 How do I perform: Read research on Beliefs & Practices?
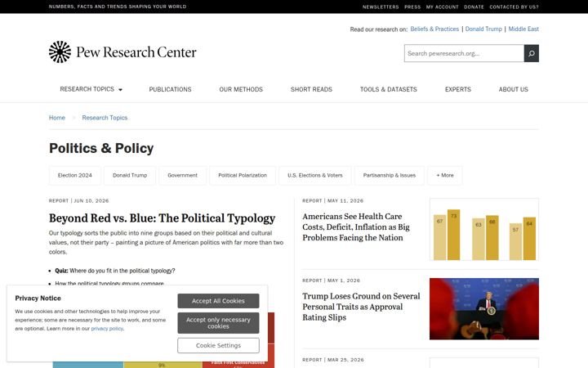pos(434,29)
